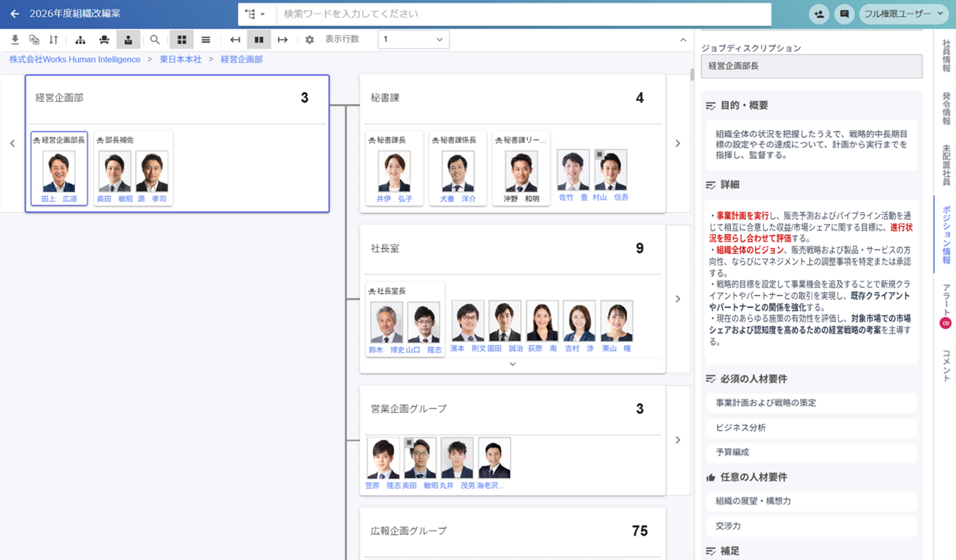
Task: Click the sort up-down arrows icon
Action: point(54,40)
